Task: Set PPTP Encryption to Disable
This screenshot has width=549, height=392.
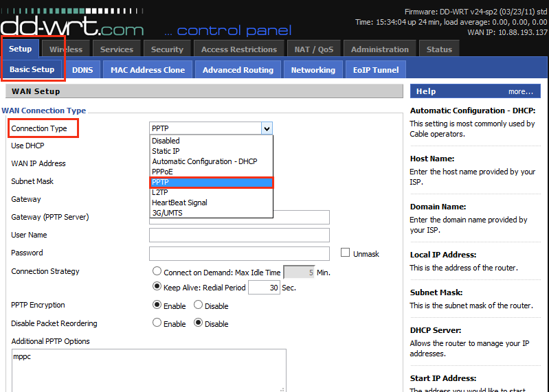Action: [x=199, y=305]
